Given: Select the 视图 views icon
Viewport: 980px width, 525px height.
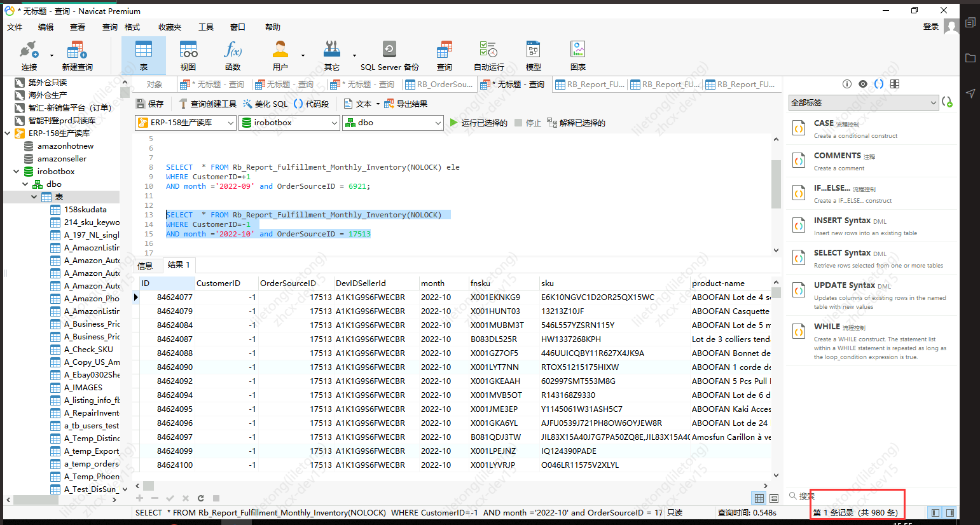Looking at the screenshot, I should (188, 56).
